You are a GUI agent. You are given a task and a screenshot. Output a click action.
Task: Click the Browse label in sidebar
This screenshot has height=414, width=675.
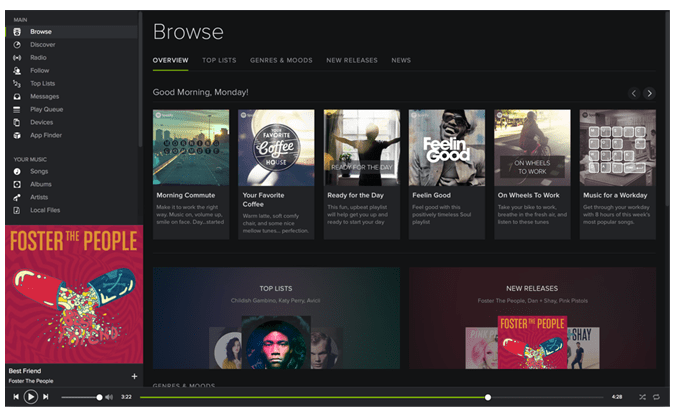(41, 32)
